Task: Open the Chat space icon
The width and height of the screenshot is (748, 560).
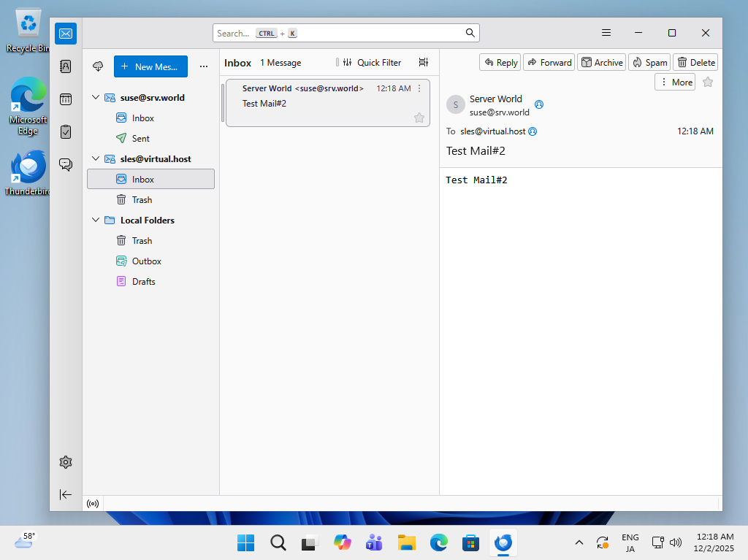Action: (66, 164)
